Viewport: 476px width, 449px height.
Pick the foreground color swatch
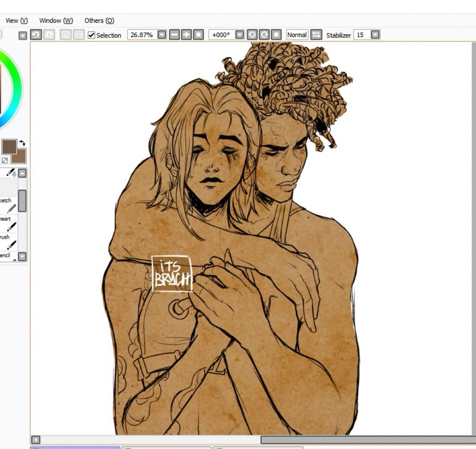9,146
